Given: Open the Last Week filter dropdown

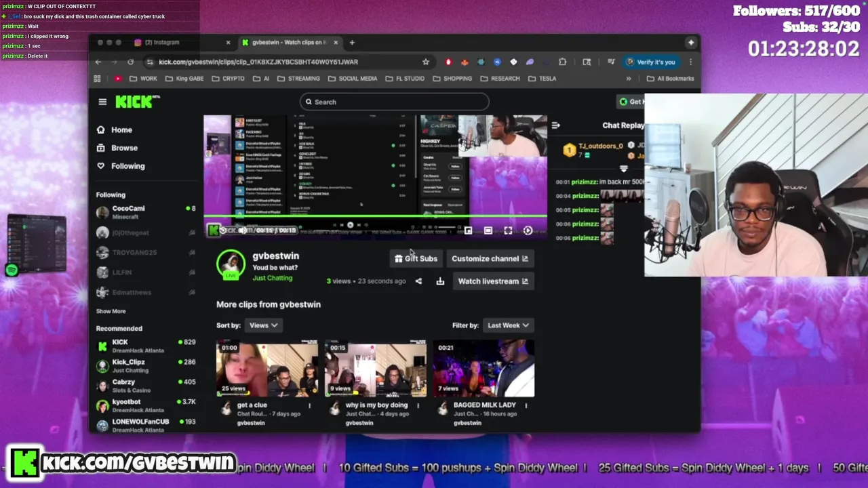Looking at the screenshot, I should [x=508, y=325].
